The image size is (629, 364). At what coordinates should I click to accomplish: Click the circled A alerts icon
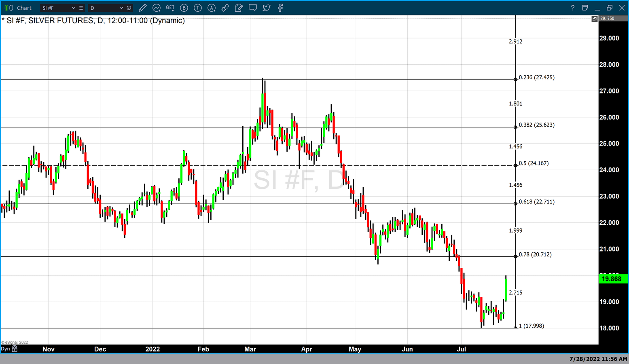212,8
